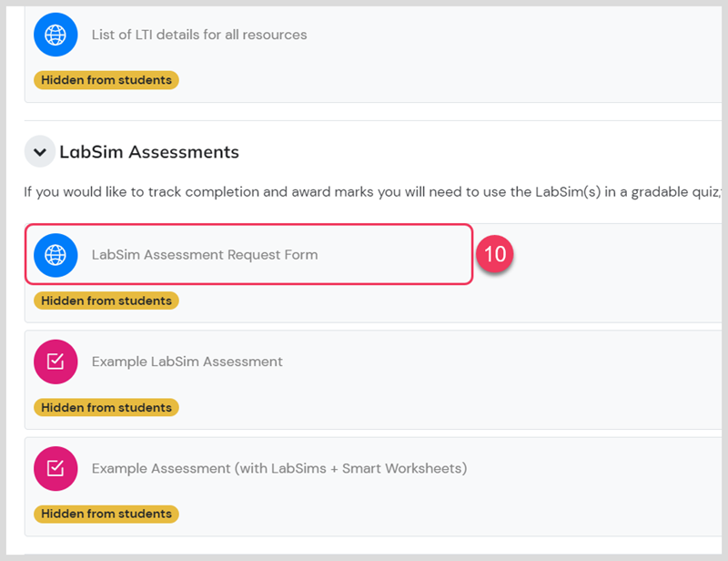The height and width of the screenshot is (561, 728).
Task: Click the gradable quiz description paragraph text
Action: pos(373,192)
